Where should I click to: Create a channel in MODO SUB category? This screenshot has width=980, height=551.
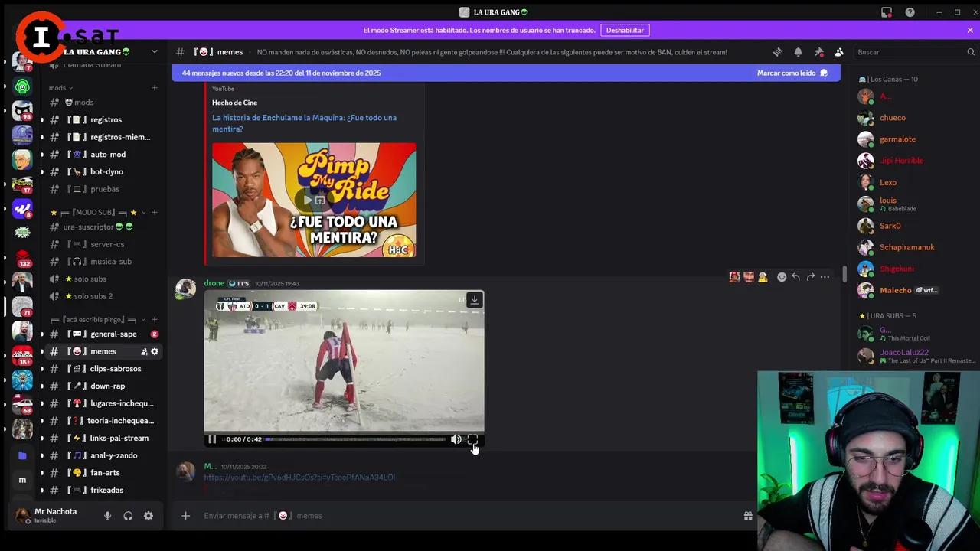coord(154,212)
